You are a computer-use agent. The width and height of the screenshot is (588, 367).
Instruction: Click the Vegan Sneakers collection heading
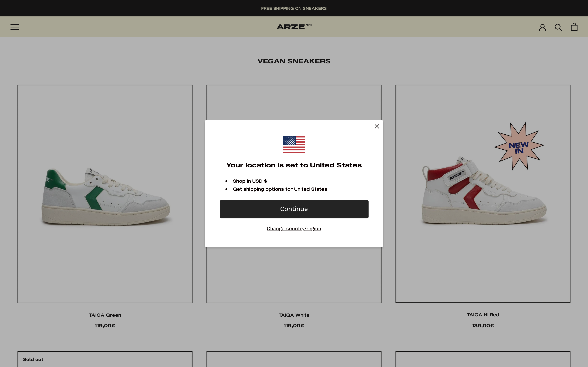[x=294, y=61]
